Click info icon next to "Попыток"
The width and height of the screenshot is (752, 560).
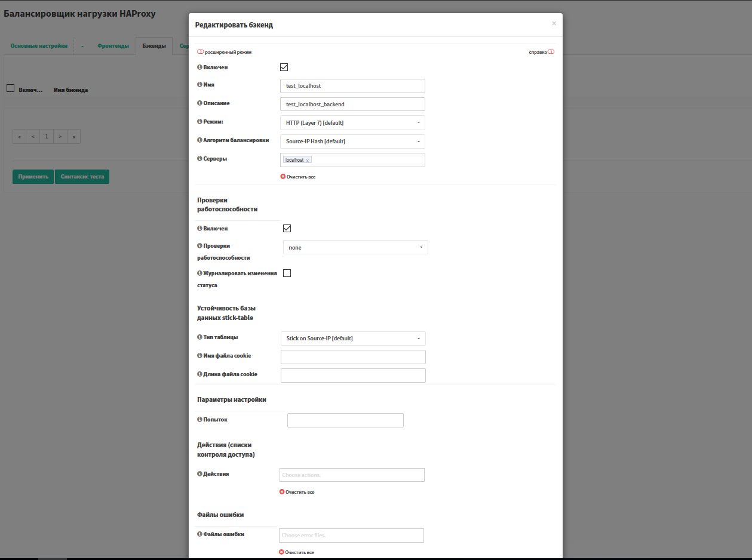point(199,419)
